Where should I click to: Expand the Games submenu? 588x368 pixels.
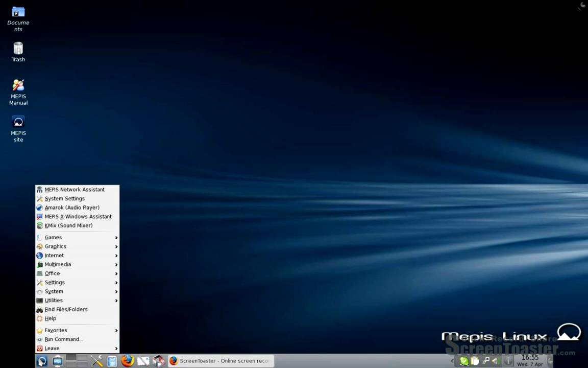click(77, 238)
